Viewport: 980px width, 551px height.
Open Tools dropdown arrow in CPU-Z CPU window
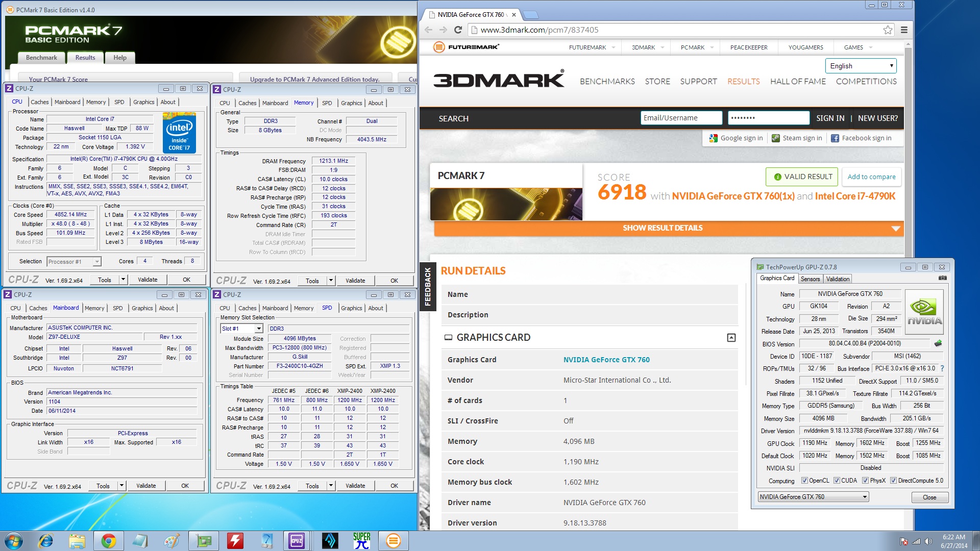point(123,280)
